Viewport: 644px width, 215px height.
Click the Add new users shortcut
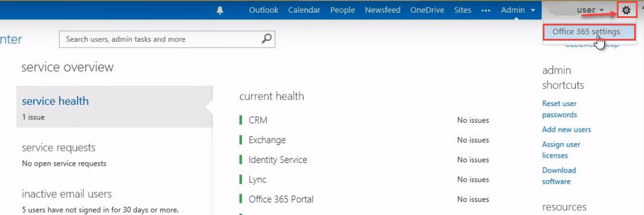(566, 129)
